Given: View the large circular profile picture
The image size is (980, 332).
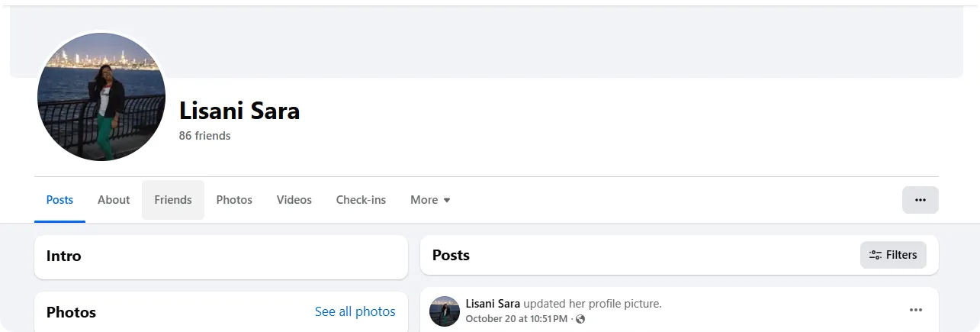Looking at the screenshot, I should point(101,96).
